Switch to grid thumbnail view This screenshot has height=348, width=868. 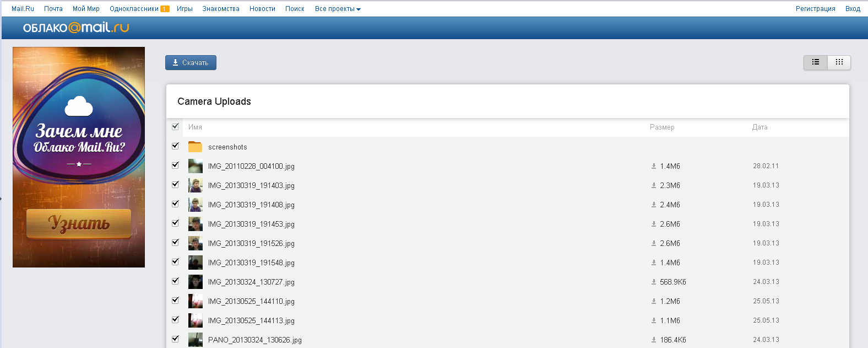839,62
